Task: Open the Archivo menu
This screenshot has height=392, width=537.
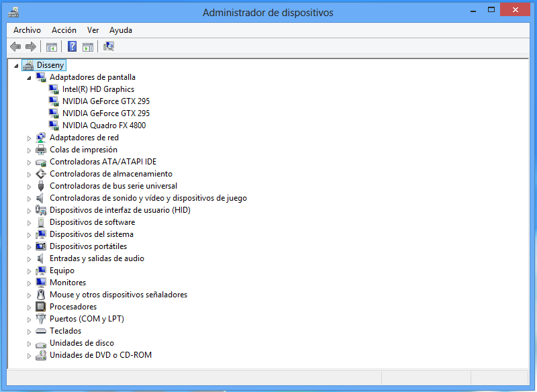Action: [x=27, y=30]
